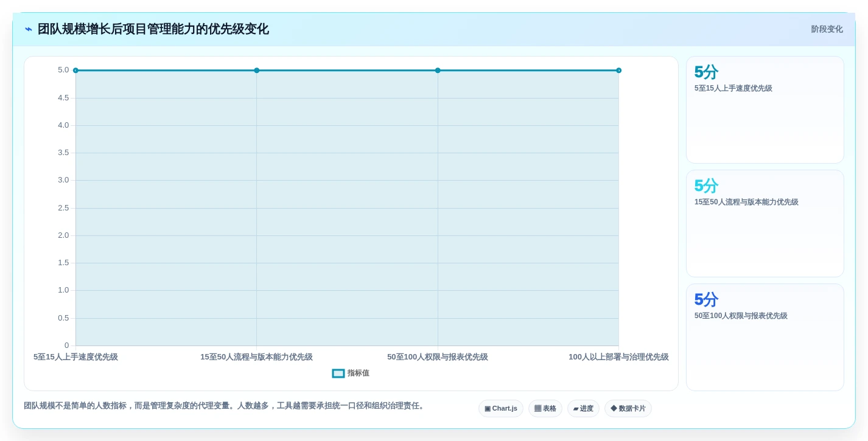
Task: Toggle the 指标值 legend item
Action: 351,373
